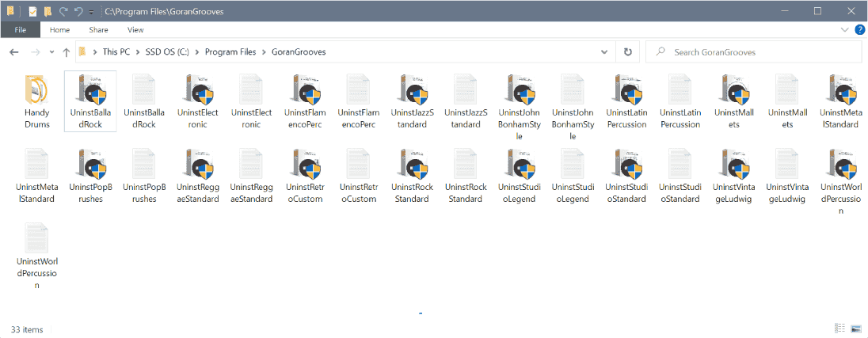Select UninstJohnBonhamStyle plain document file

(573, 108)
